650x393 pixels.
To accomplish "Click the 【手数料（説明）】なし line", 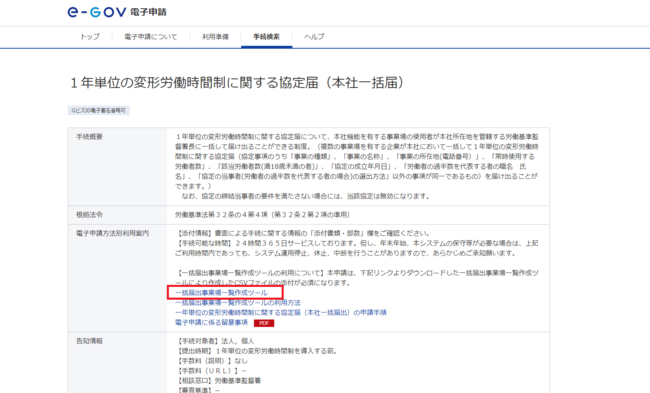I will click(212, 361).
